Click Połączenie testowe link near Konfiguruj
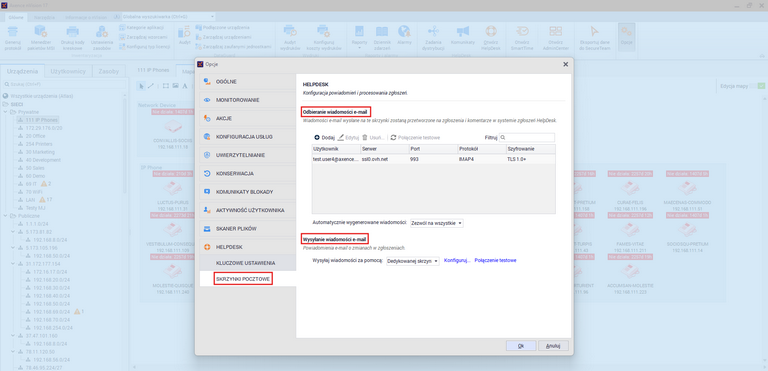The width and height of the screenshot is (768, 371). (495, 261)
